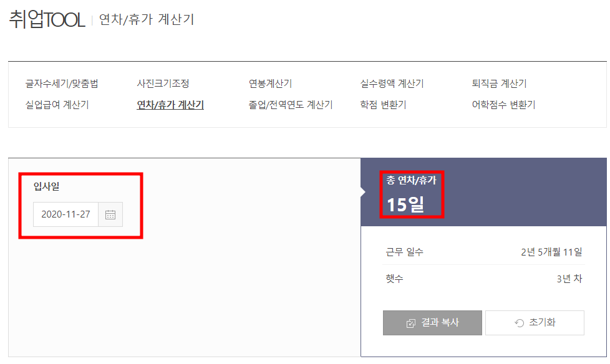The image size is (610, 364).
Task: Click the 입사일 date input field
Action: pos(65,214)
